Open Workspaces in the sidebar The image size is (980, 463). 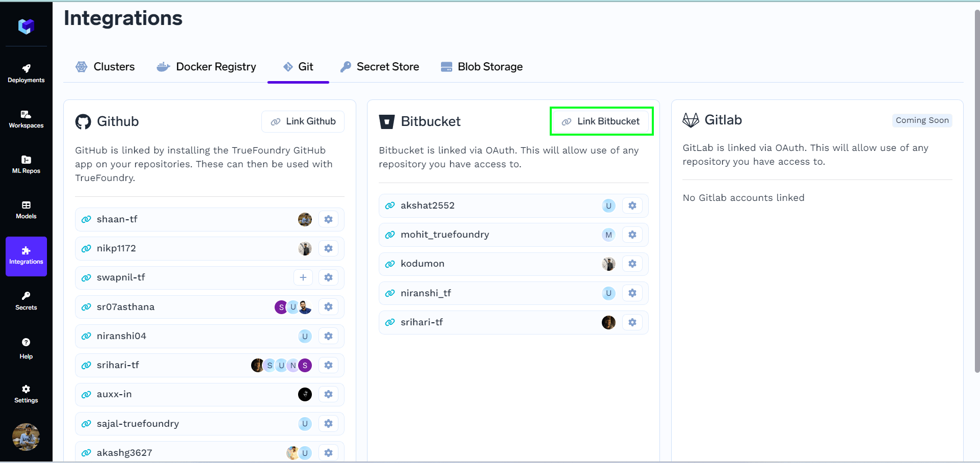26,119
